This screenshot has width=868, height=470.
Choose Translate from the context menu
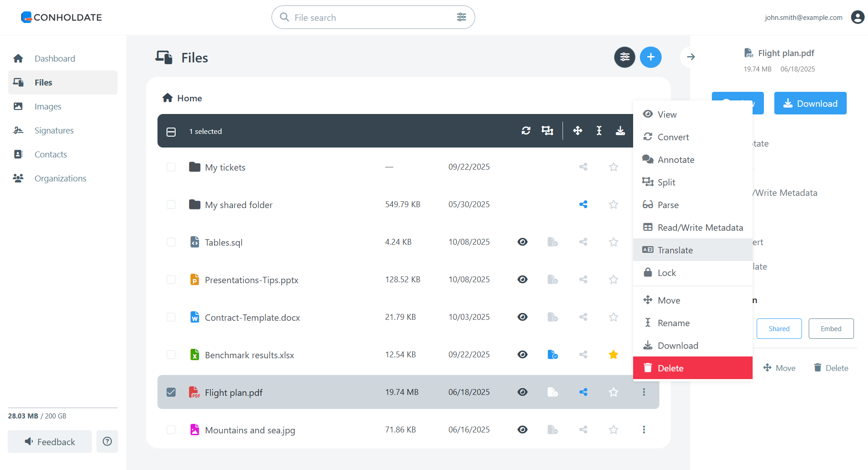coord(675,250)
